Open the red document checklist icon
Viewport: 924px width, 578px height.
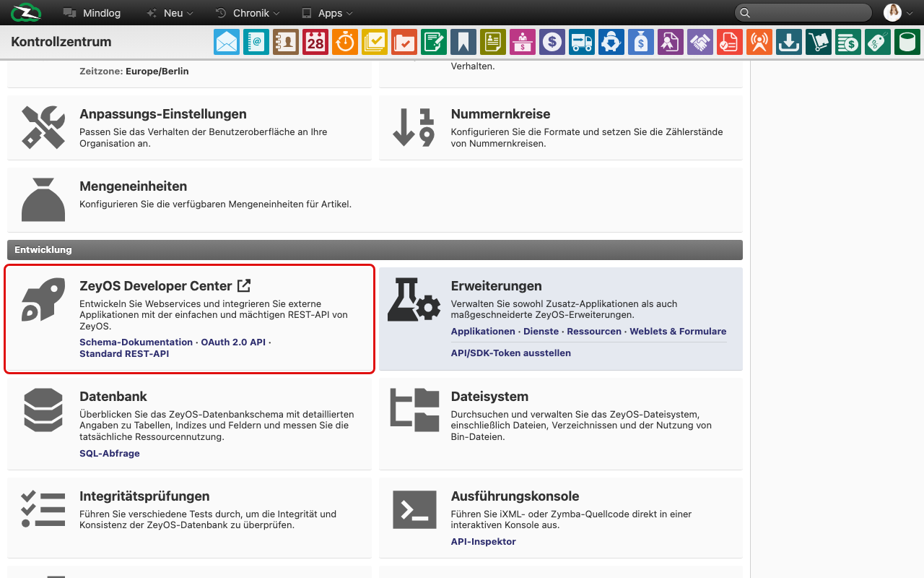tap(730, 42)
